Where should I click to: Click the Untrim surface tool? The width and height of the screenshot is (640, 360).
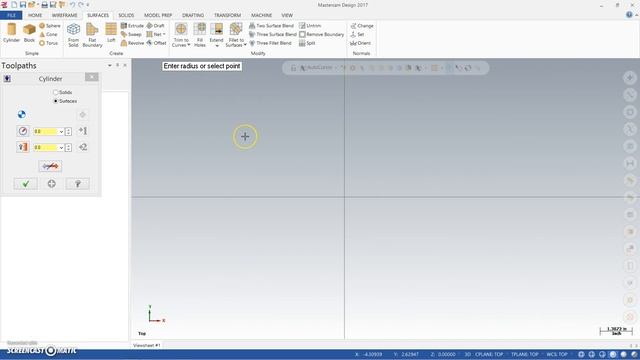[x=310, y=26]
